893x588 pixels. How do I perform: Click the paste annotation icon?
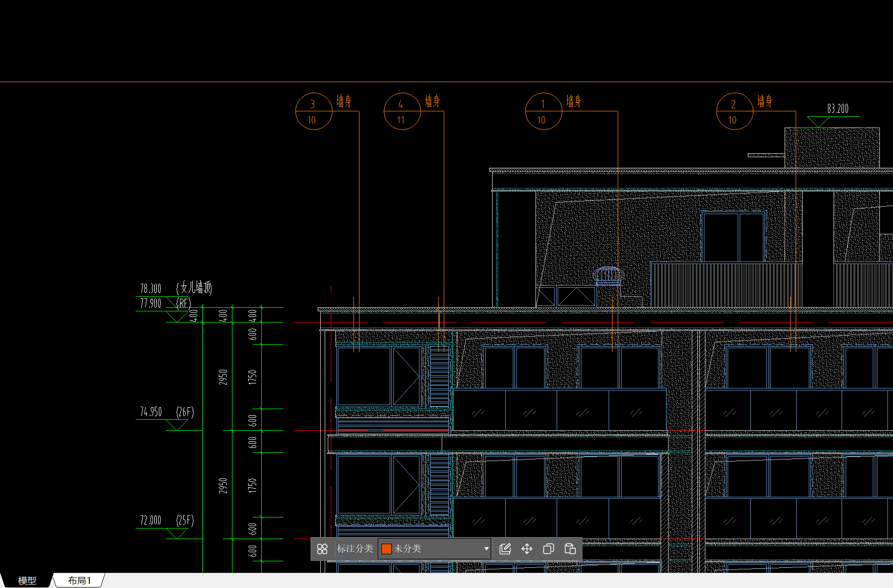tap(570, 549)
